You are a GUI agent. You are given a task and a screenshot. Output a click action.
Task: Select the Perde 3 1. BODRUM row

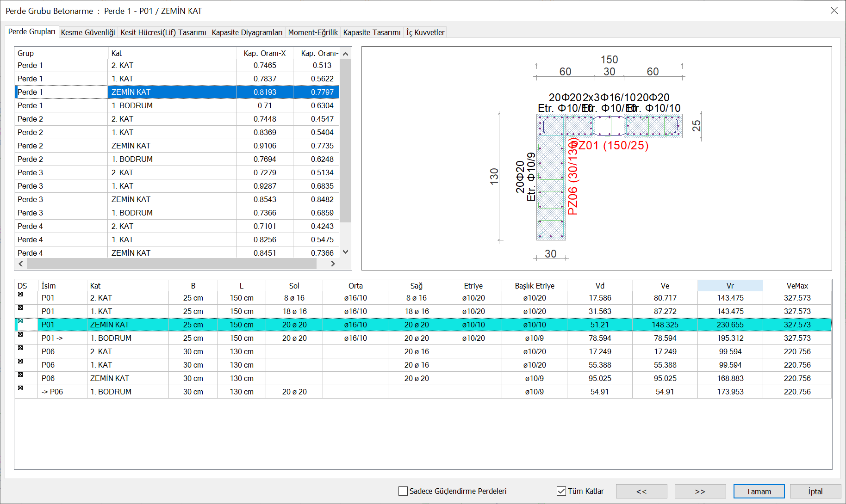[x=177, y=213]
